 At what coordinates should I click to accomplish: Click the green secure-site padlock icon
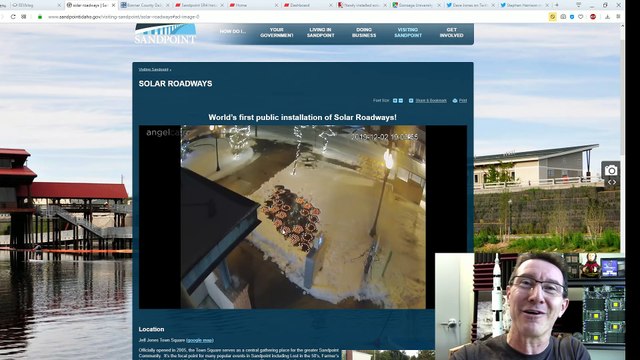tap(40, 17)
